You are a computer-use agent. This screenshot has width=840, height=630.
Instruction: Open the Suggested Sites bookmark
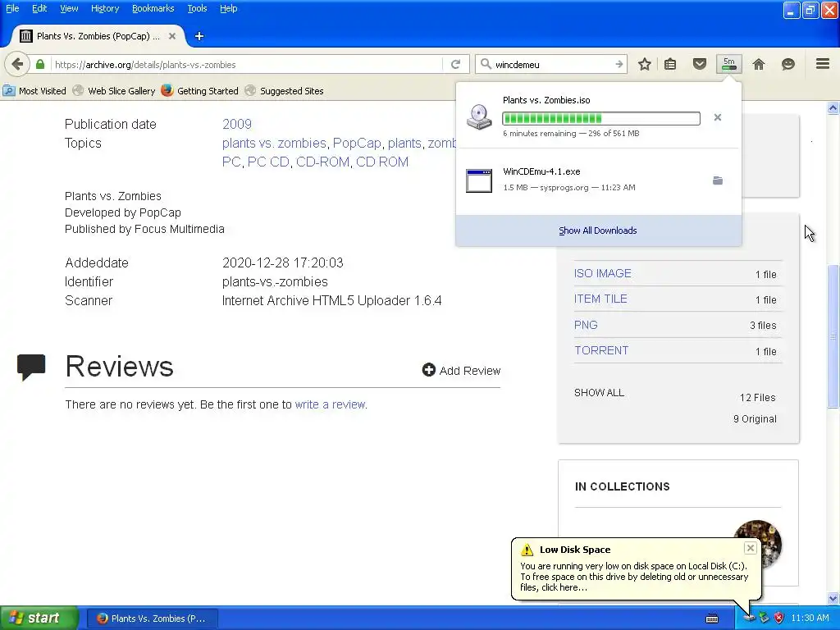[284, 91]
